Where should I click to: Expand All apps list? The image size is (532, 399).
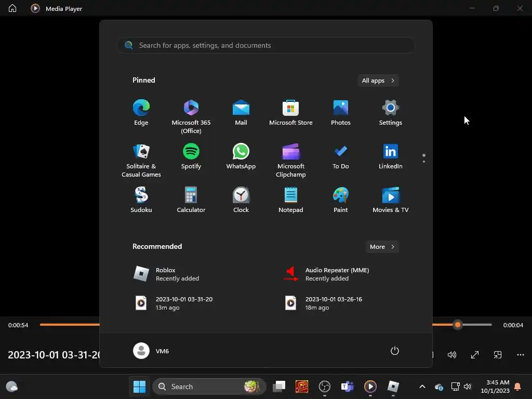378,81
